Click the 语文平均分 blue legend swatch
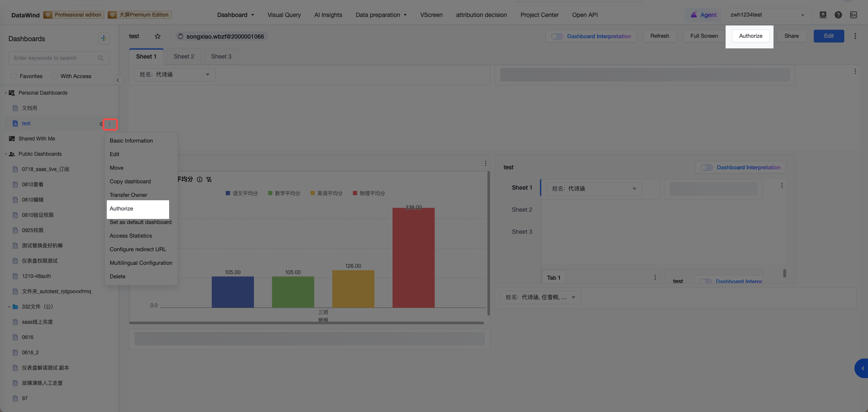868x412 pixels. pyautogui.click(x=228, y=193)
